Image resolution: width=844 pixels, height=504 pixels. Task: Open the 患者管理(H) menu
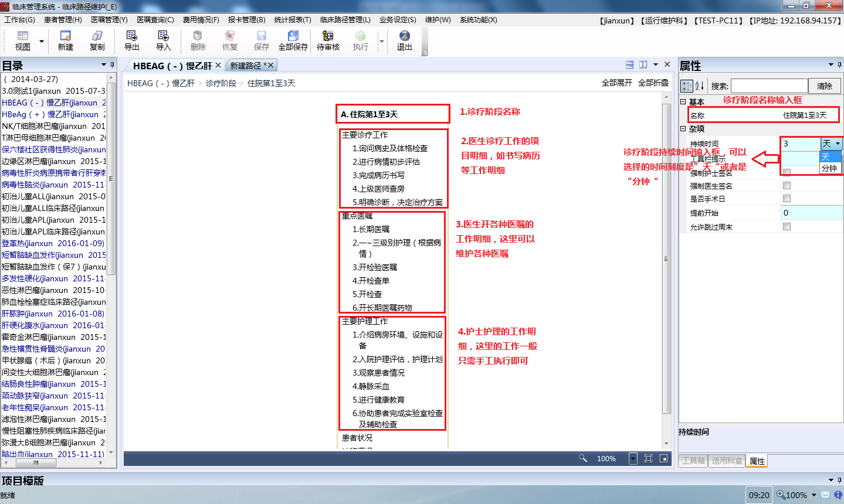pos(63,20)
